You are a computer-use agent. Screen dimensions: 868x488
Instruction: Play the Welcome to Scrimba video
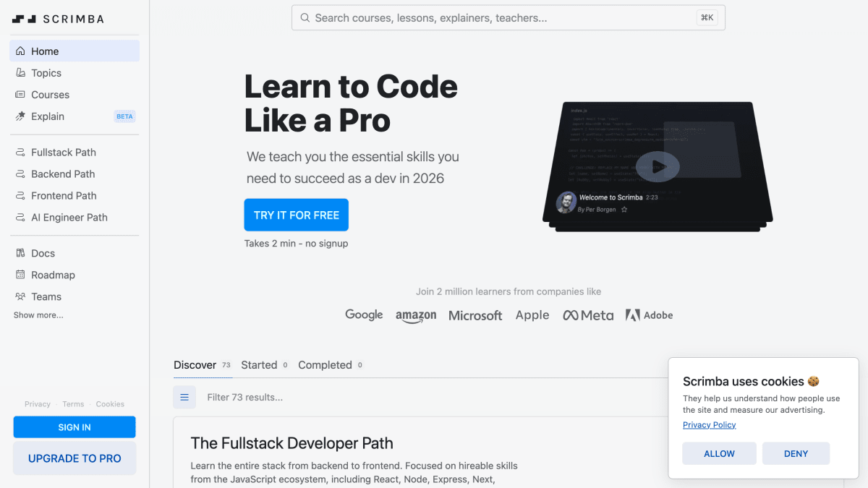pyautogui.click(x=658, y=166)
